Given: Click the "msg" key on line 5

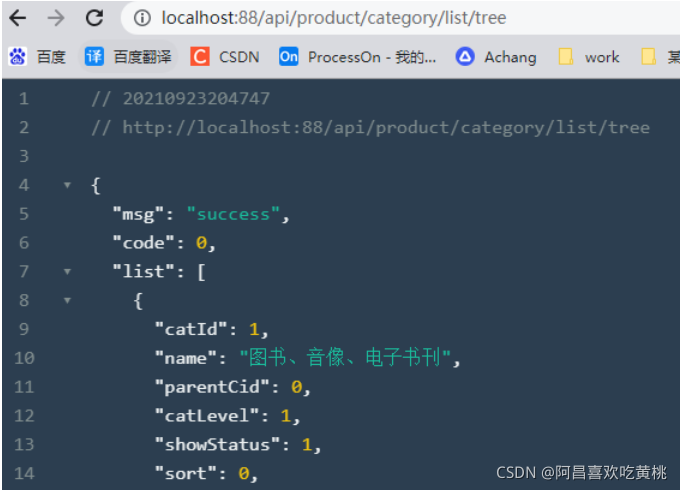Looking at the screenshot, I should (138, 214).
